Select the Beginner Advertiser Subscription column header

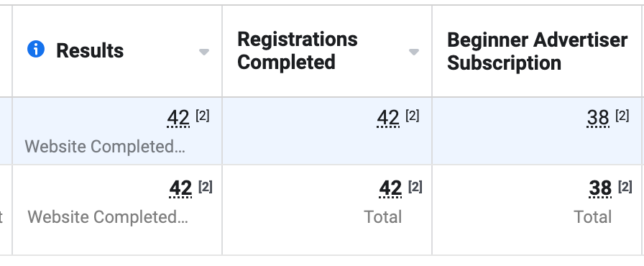[x=537, y=51]
